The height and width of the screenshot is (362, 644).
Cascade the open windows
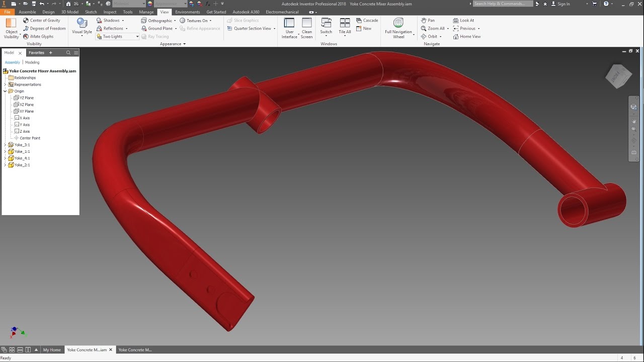point(367,21)
